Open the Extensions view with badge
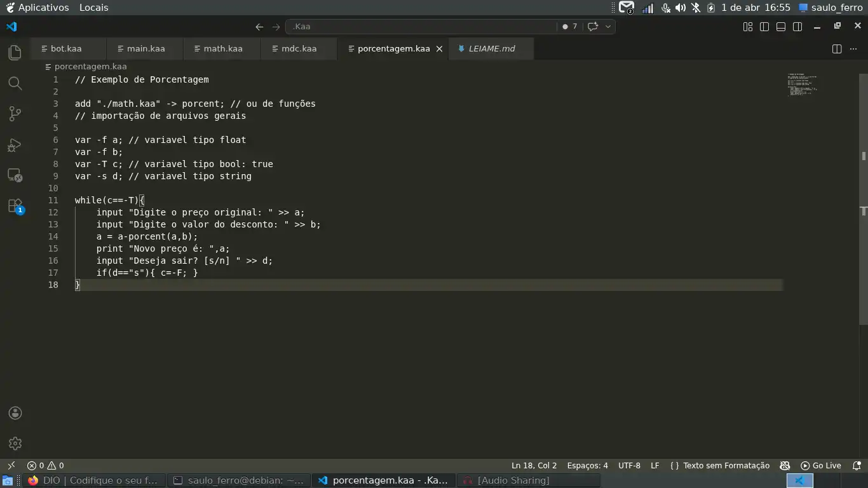Screen dimensions: 868x488 15,206
